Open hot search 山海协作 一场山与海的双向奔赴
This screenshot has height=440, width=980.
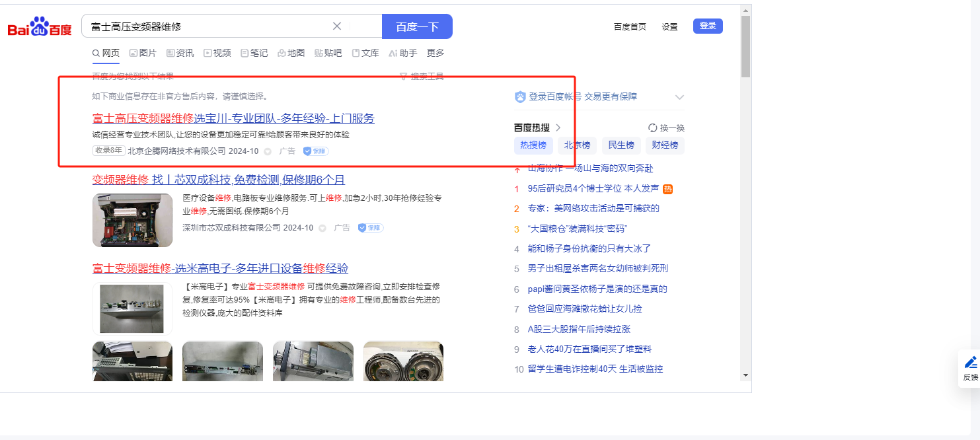[x=590, y=168]
